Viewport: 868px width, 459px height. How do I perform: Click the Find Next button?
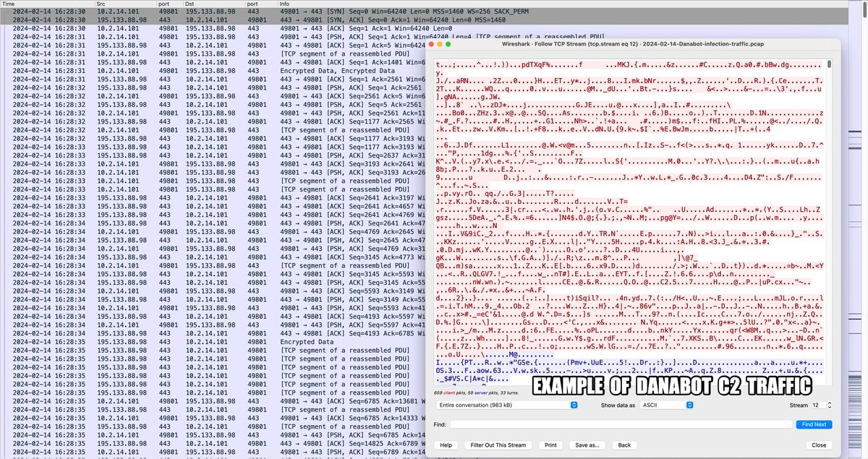coord(814,424)
